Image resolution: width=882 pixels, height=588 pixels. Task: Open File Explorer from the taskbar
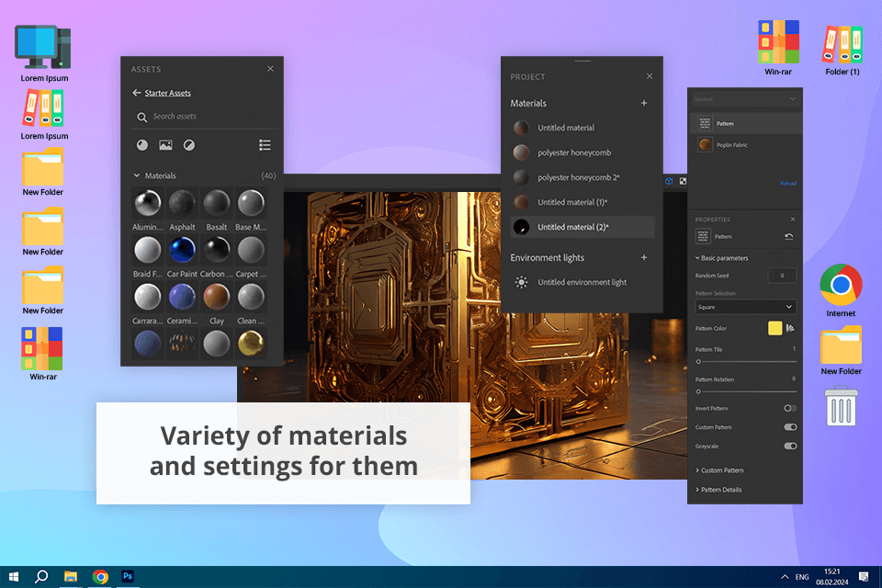71,576
